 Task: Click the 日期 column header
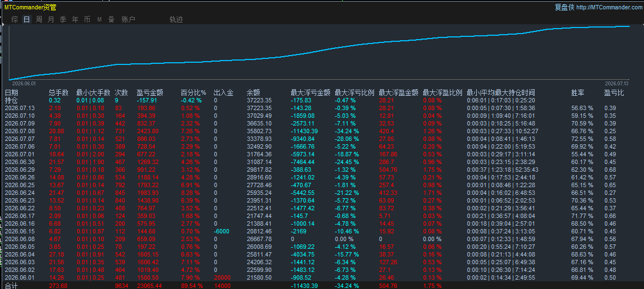[x=11, y=92]
